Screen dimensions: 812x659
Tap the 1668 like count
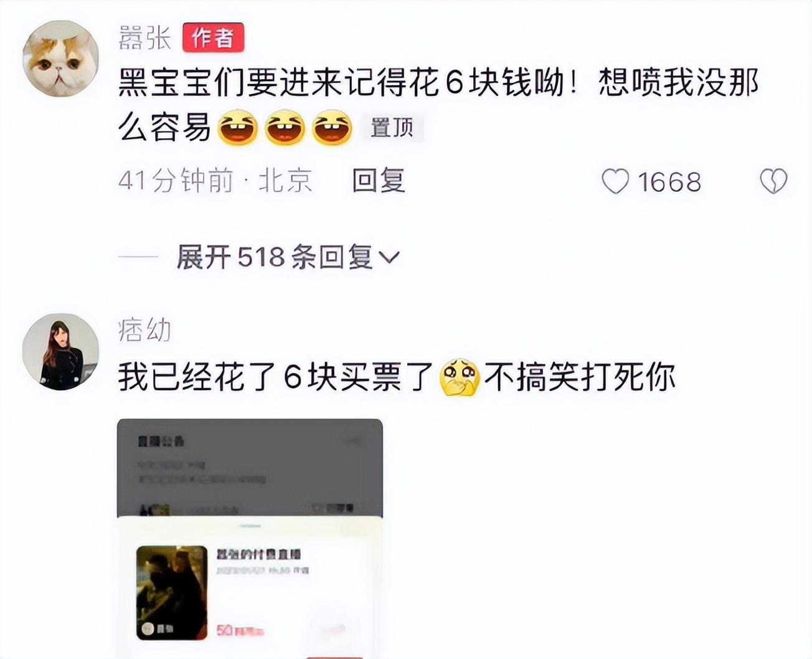coord(669,182)
